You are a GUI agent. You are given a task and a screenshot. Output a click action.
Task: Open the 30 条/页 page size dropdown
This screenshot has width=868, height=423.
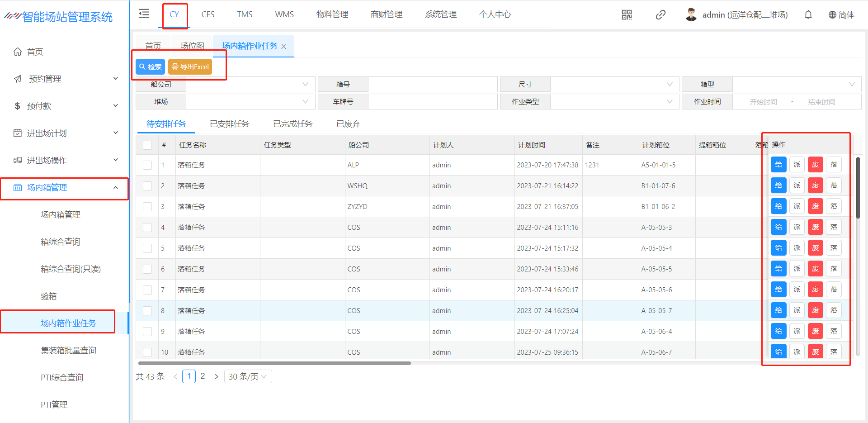pyautogui.click(x=248, y=376)
